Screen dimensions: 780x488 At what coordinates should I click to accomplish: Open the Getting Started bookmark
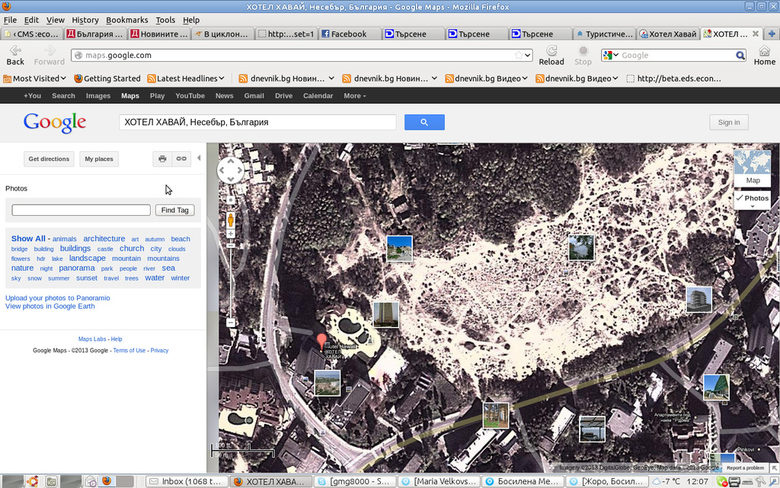pos(106,79)
